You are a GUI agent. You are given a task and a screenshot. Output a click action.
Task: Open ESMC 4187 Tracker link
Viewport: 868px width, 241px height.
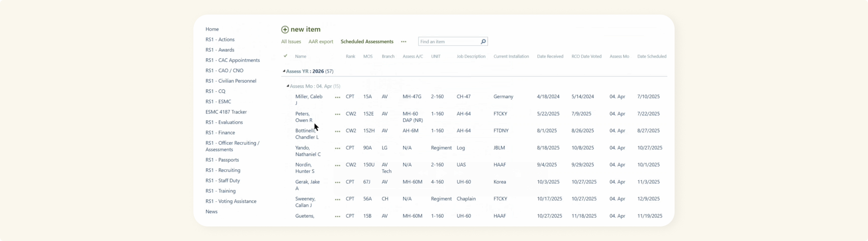pos(226,112)
